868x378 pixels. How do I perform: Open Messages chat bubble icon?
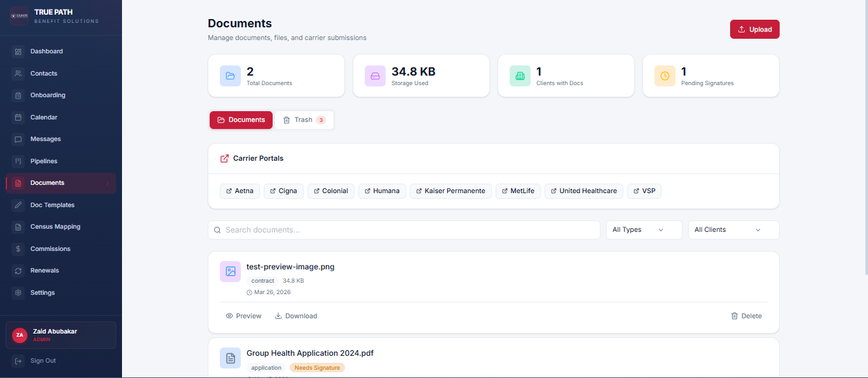click(x=18, y=139)
